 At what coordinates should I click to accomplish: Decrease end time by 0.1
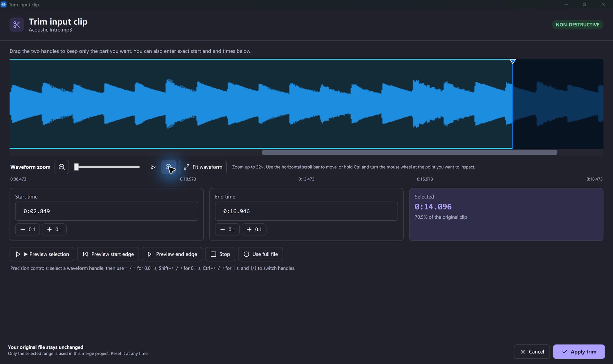pyautogui.click(x=227, y=229)
